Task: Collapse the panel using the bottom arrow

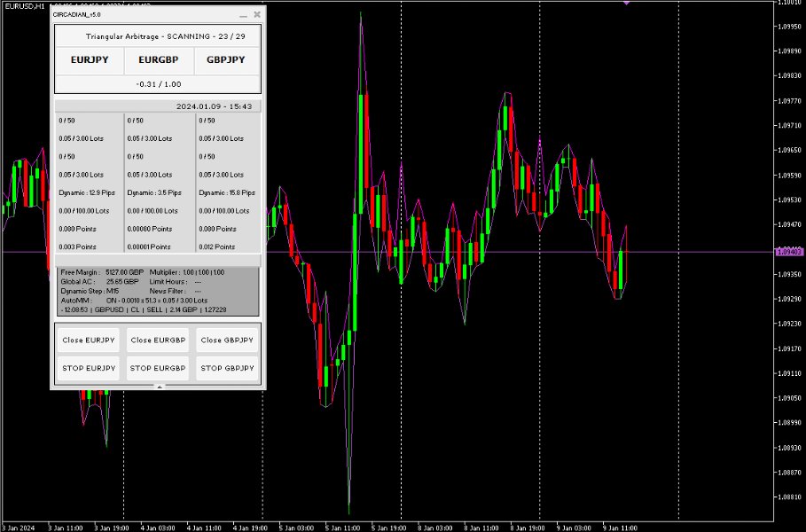Action: 159,387
